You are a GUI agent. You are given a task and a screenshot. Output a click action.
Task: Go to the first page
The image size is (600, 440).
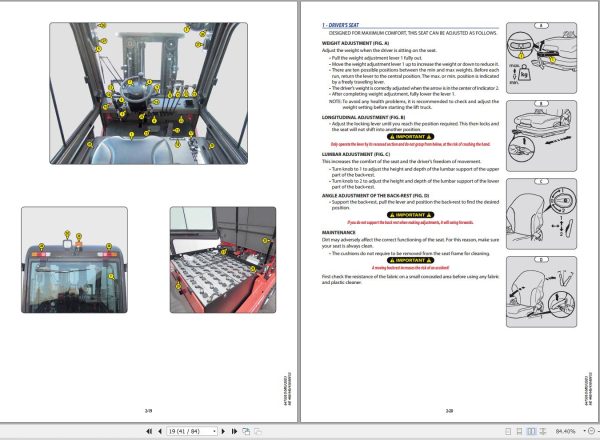click(149, 431)
